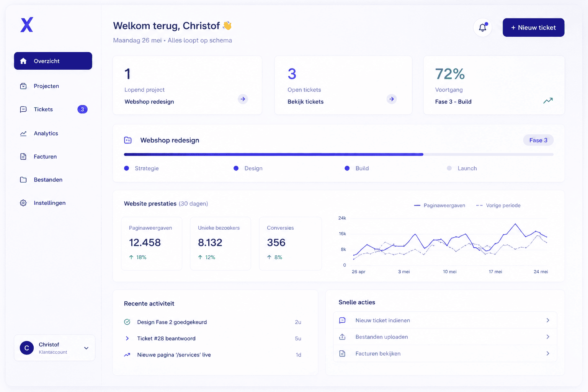Click folder icon beside Webshop redesign title
This screenshot has height=392, width=588.
coord(128,140)
